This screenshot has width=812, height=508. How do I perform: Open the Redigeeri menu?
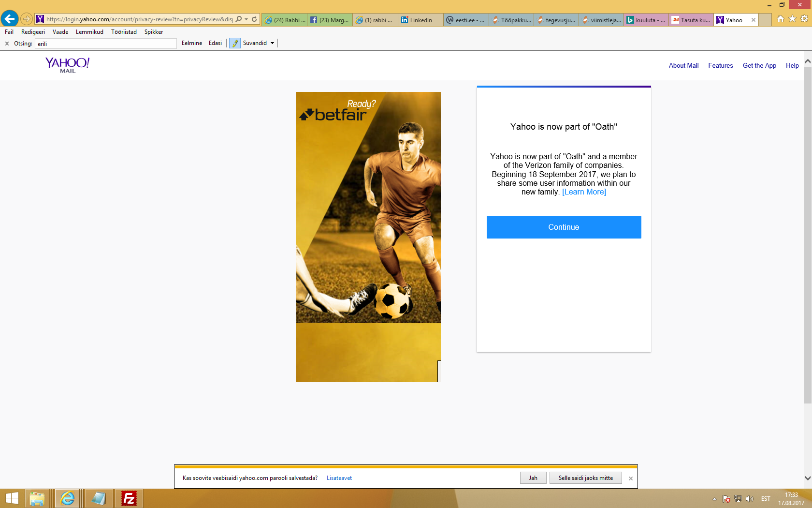pyautogui.click(x=33, y=32)
